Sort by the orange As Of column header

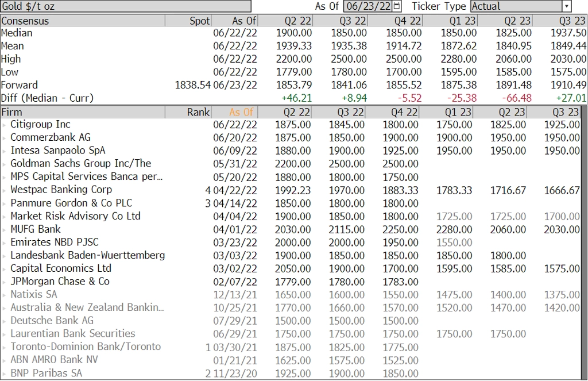tap(234, 112)
